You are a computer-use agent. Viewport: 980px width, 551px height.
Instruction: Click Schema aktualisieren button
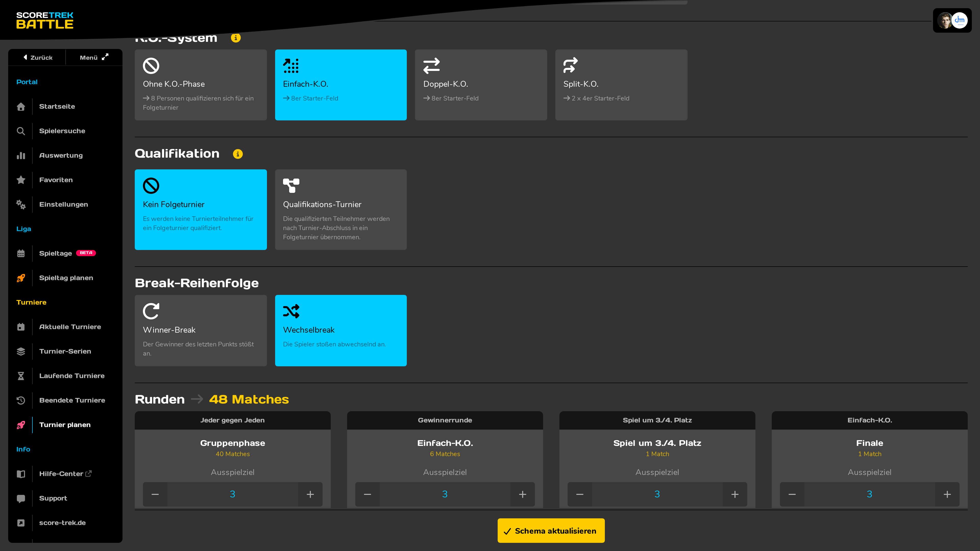551,531
